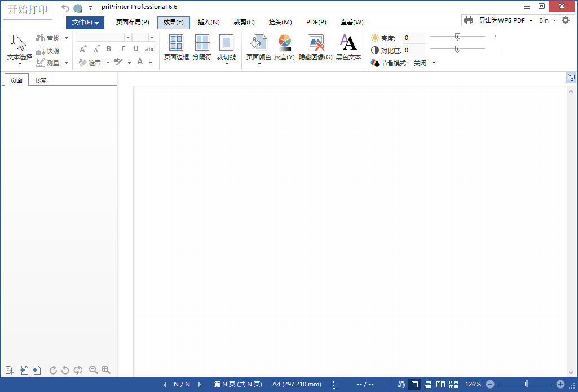Image resolution: width=578 pixels, height=392 pixels.
Task: Toggle Underline text formatting
Action: click(x=136, y=49)
